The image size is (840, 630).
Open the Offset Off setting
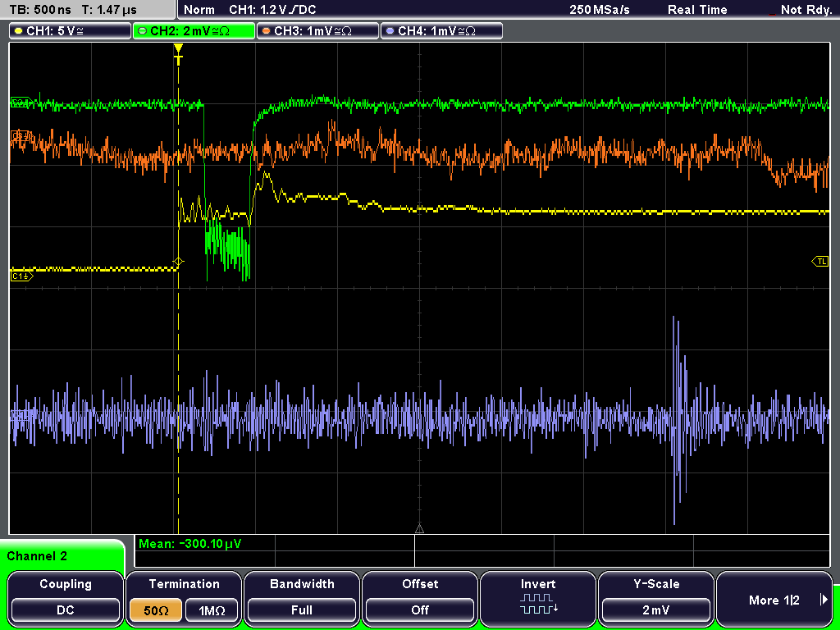click(x=420, y=610)
